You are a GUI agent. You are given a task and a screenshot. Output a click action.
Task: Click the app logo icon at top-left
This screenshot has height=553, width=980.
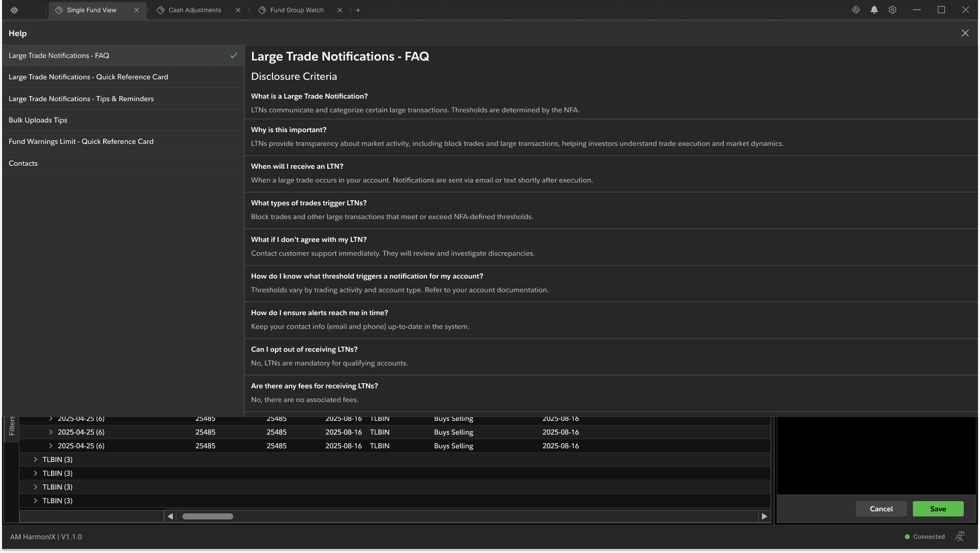[x=14, y=10]
